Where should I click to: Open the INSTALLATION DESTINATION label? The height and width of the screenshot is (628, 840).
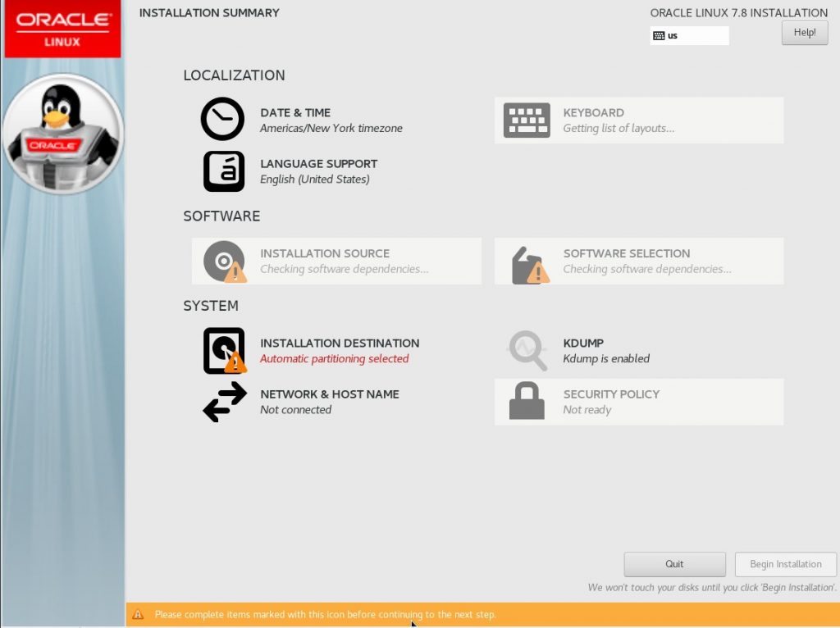(x=340, y=344)
